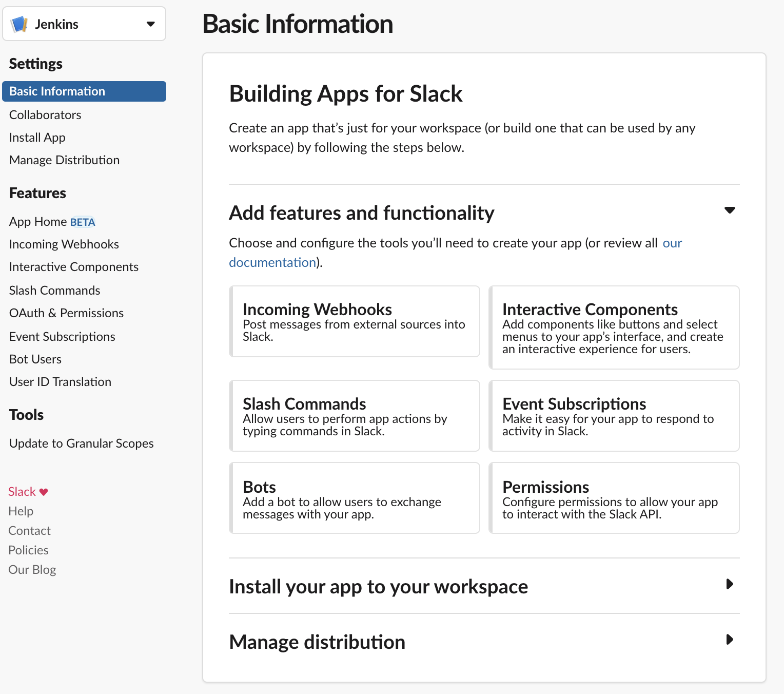Screen dimensions: 784x694
Task: Open the Contact link
Action: [30, 531]
